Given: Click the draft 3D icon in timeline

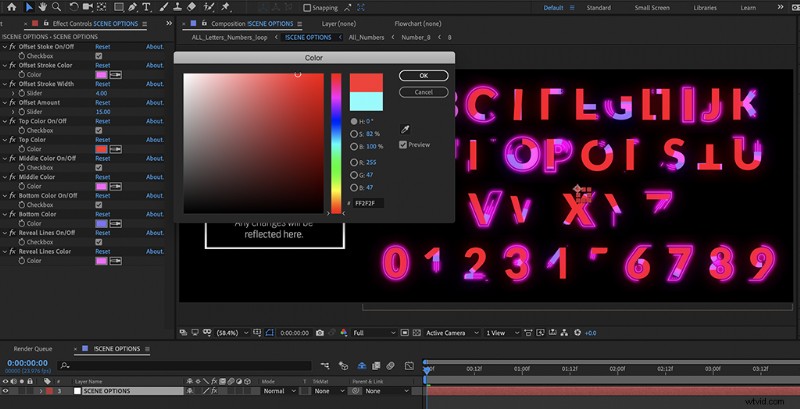Looking at the screenshot, I should click(343, 366).
